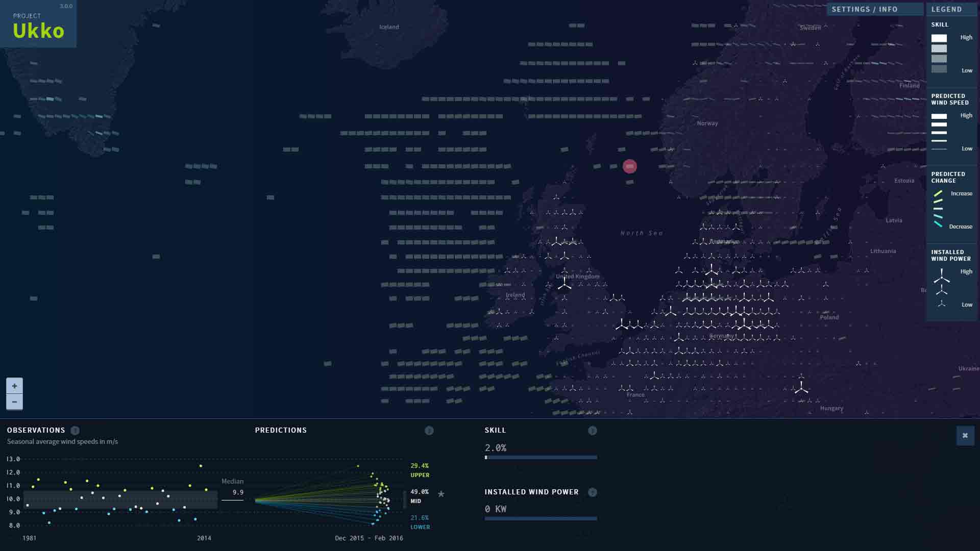Click the star icon beside MID prediction
This screenshot has width=980, height=551.
point(441,494)
